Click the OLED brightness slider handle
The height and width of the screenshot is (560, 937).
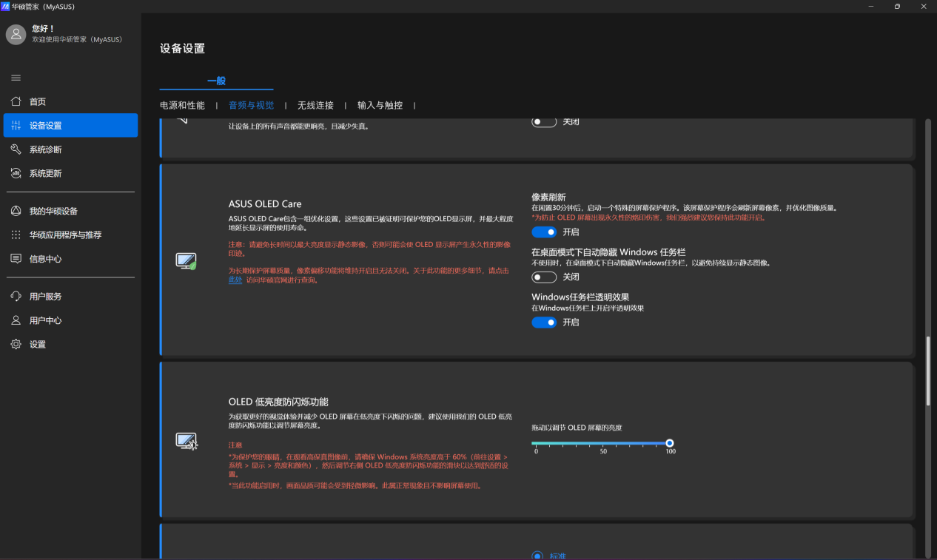tap(670, 443)
